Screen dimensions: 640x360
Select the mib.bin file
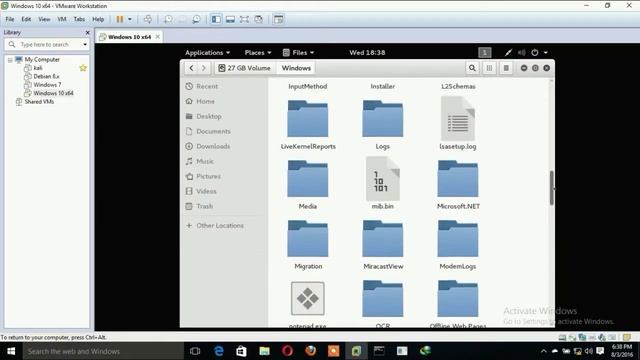(x=382, y=184)
